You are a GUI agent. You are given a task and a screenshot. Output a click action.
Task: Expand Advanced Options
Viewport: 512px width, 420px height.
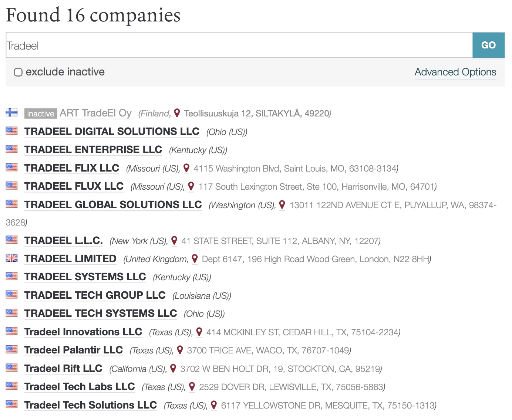(x=455, y=72)
